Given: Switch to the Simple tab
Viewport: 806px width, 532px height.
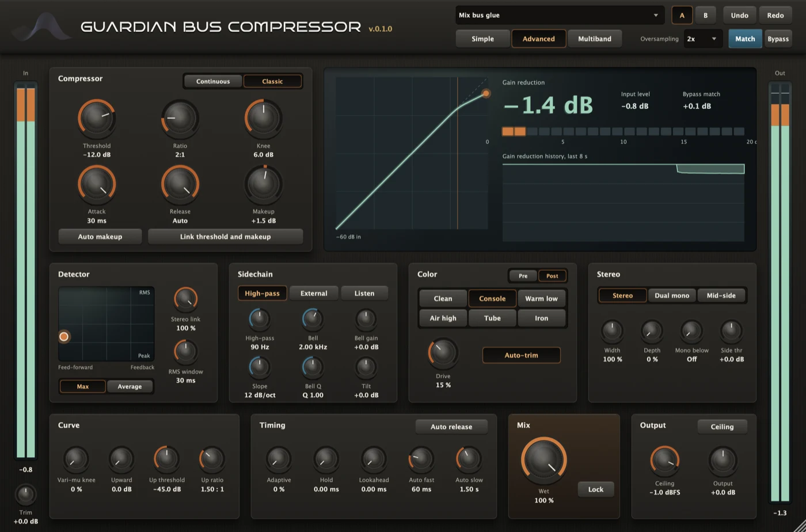Looking at the screenshot, I should coord(482,39).
